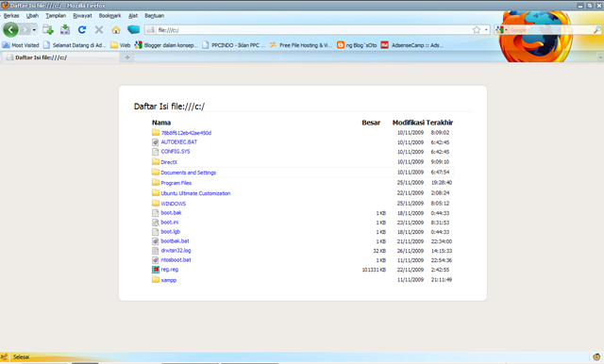Image resolution: width=604 pixels, height=364 pixels.
Task: Open the AUTOEXEC.BAT file link
Action: 179,142
